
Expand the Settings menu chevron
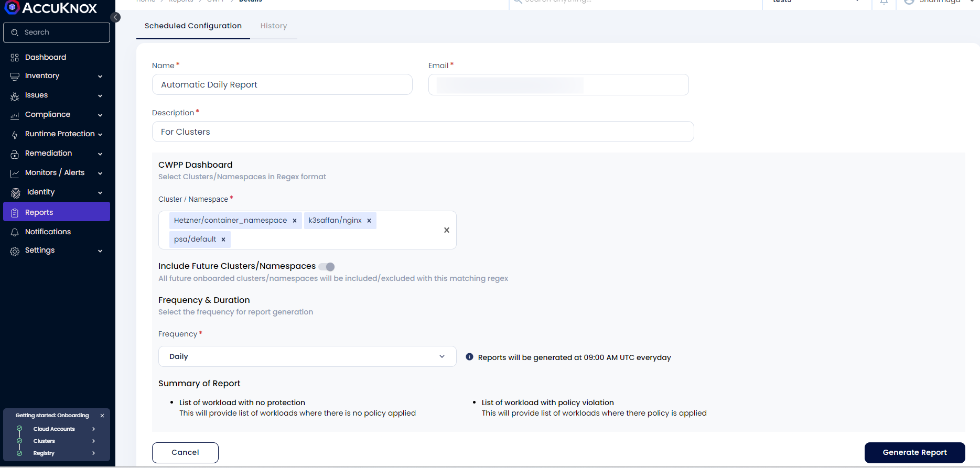pos(100,251)
